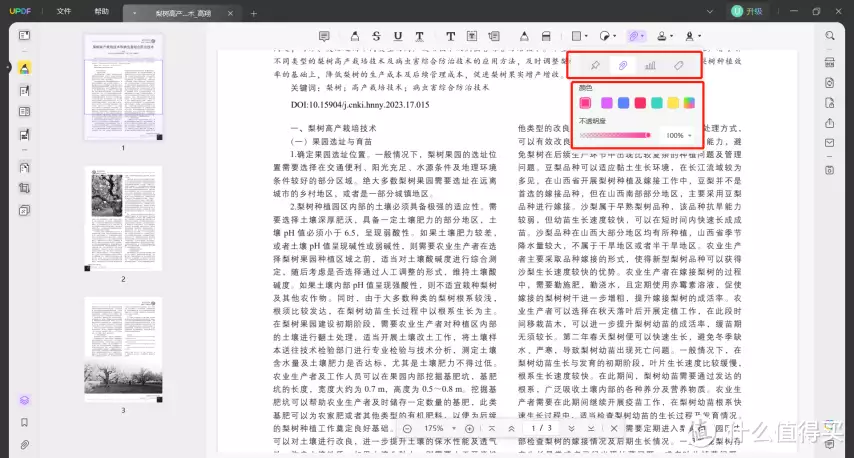Select the strikethrough text tool
Image resolution: width=854 pixels, height=458 pixels.
tap(376, 37)
